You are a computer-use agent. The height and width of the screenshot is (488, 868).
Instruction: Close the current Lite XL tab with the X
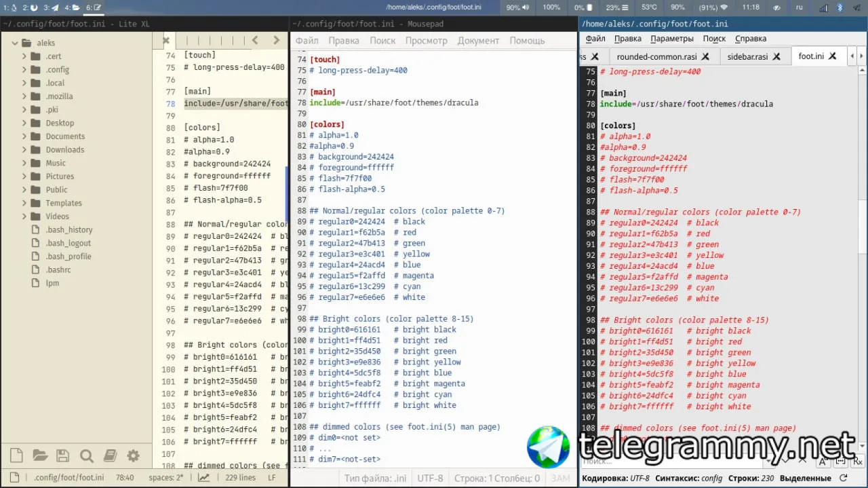click(x=166, y=40)
